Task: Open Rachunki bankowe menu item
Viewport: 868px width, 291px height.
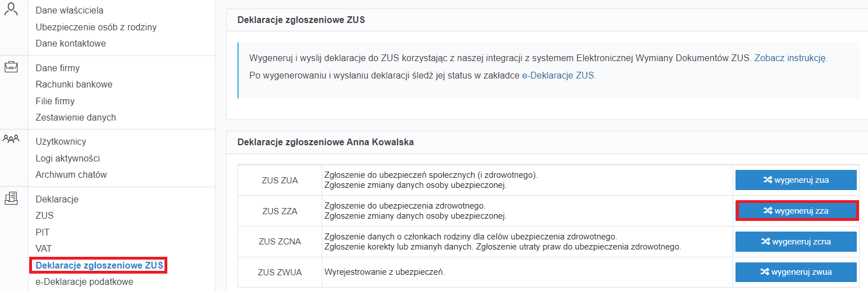Action: [x=74, y=84]
